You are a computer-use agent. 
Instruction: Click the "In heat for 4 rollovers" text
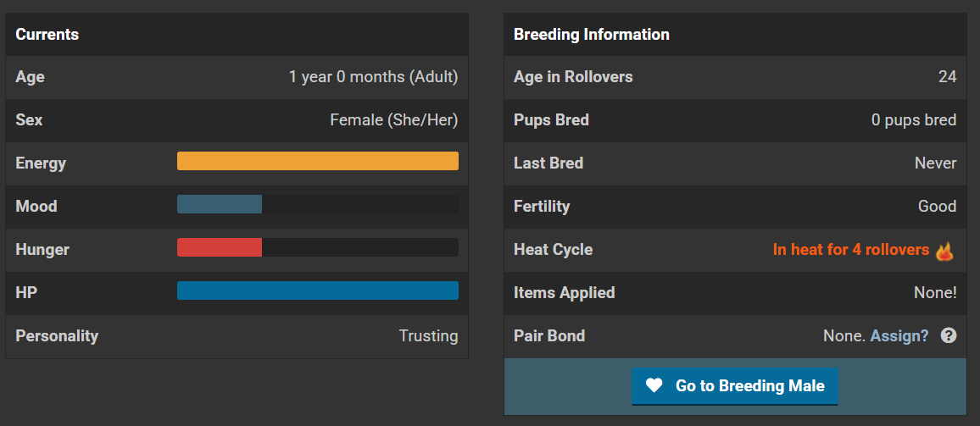(850, 250)
